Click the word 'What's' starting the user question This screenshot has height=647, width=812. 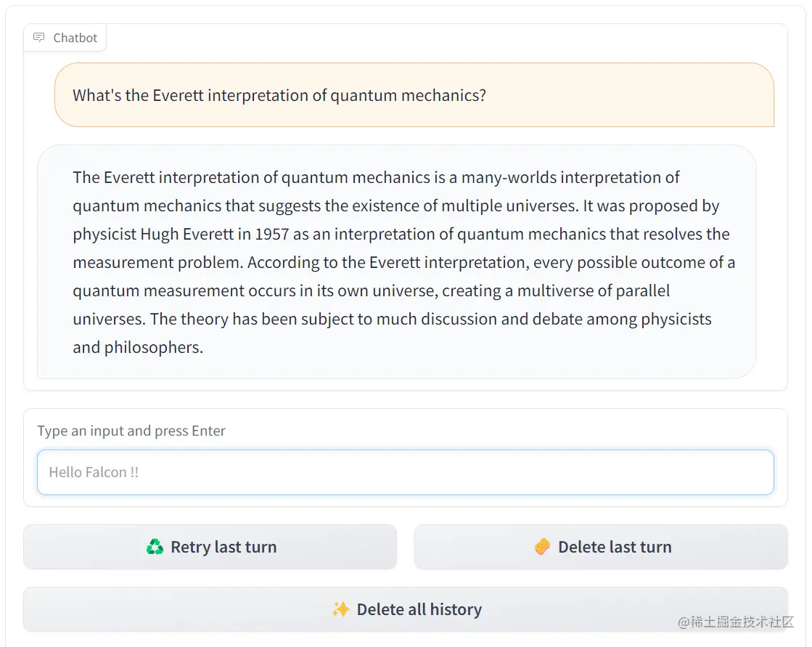97,95
